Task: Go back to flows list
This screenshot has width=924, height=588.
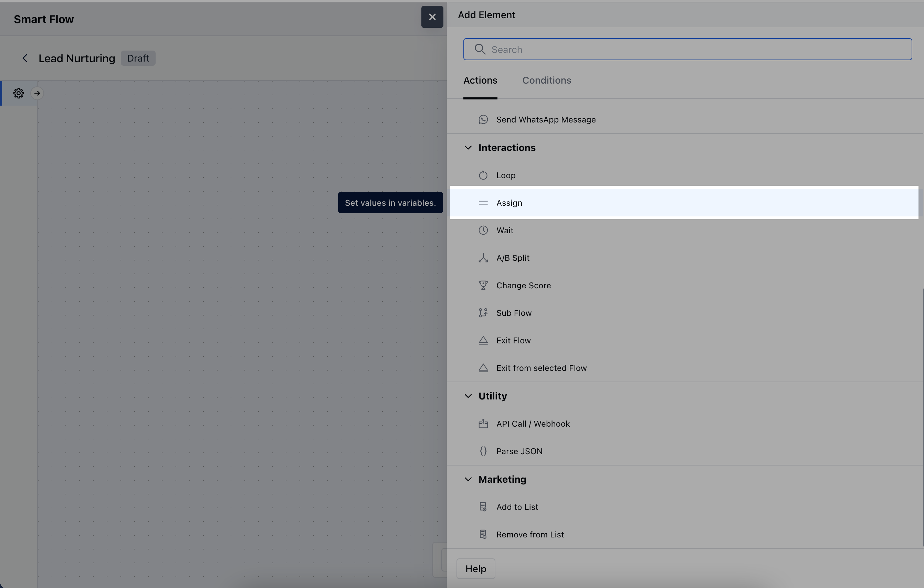Action: tap(24, 58)
